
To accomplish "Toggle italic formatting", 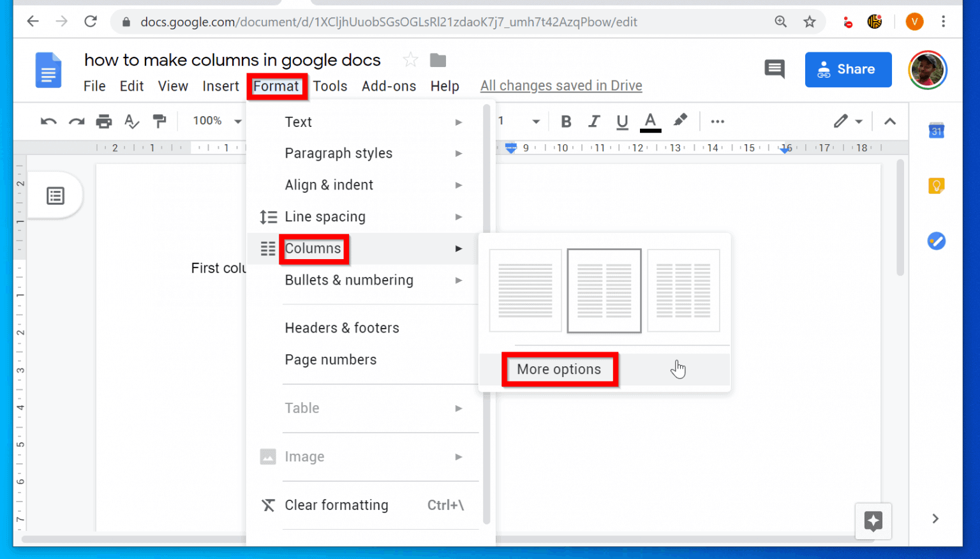I will [594, 121].
